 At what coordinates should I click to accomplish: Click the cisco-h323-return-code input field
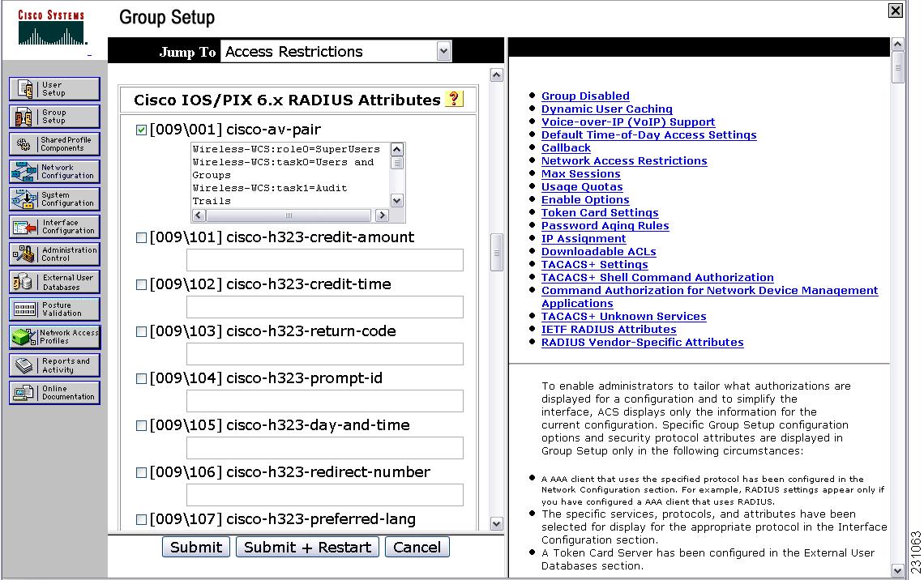(325, 354)
